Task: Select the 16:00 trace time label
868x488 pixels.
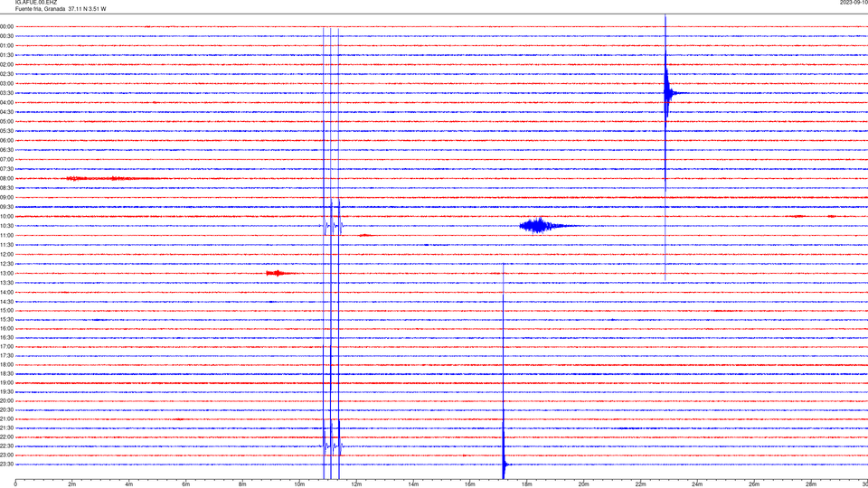Action: pyautogui.click(x=6, y=329)
